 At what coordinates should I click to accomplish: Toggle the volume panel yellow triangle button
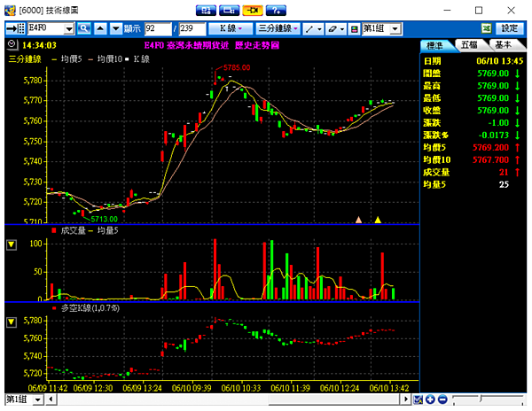(x=12, y=244)
